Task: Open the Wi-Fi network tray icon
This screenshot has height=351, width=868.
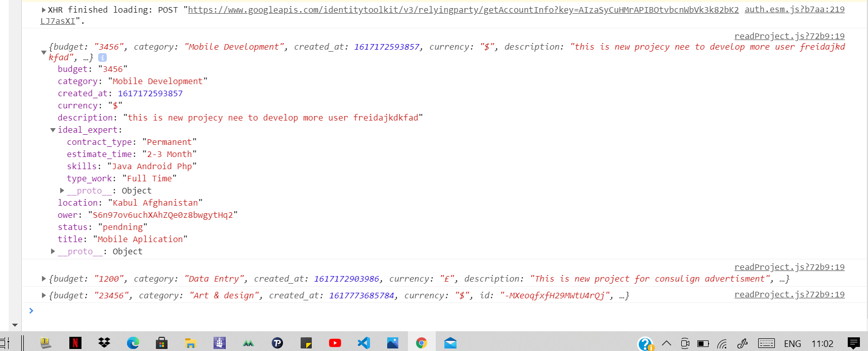Action: (x=722, y=344)
